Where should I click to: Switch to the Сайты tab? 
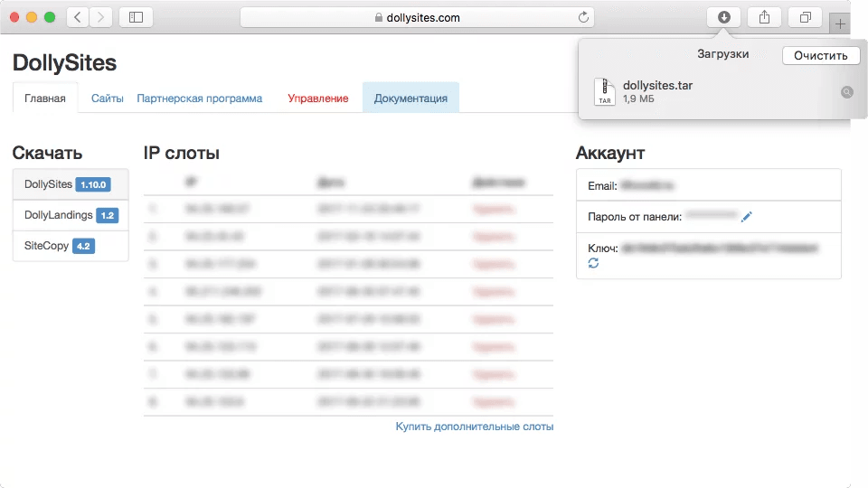pyautogui.click(x=108, y=99)
